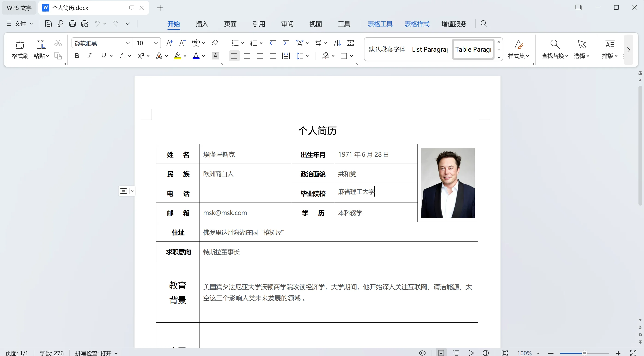Image resolution: width=644 pixels, height=356 pixels.
Task: Open a new tab with plus button
Action: (160, 8)
